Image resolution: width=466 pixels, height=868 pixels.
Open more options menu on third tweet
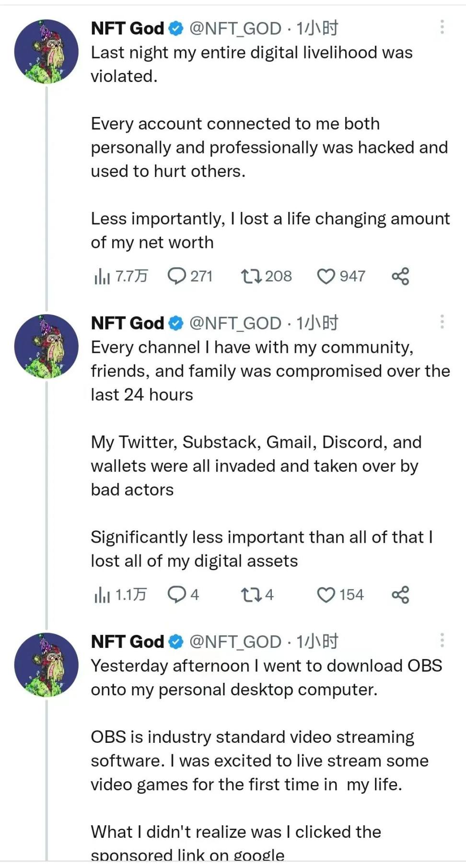tap(442, 640)
